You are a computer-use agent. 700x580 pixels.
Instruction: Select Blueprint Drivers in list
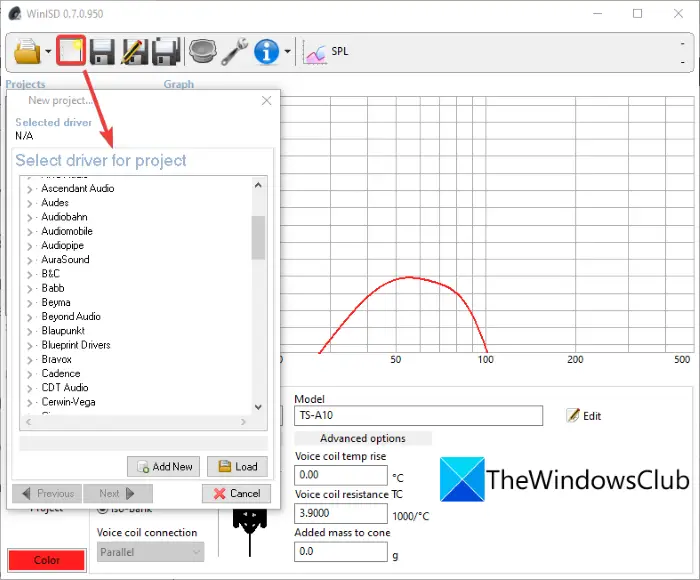pos(76,345)
